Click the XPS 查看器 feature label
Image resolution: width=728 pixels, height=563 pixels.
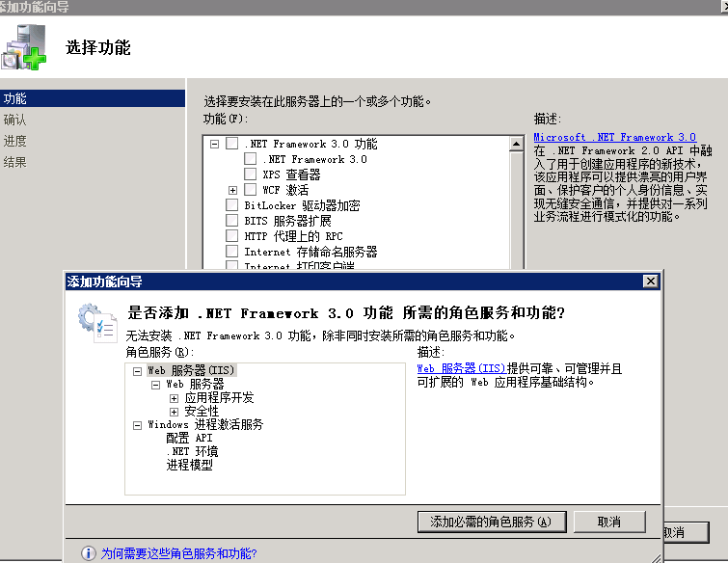291,174
